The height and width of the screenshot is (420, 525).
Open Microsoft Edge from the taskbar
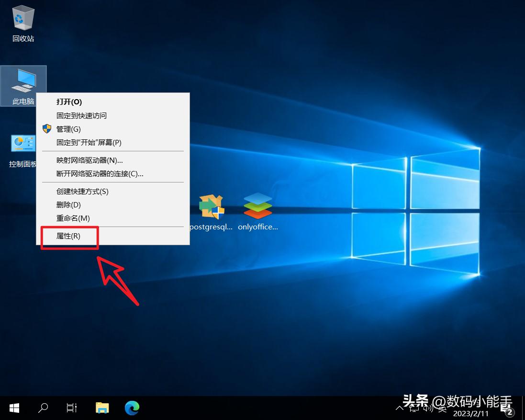coord(132,408)
